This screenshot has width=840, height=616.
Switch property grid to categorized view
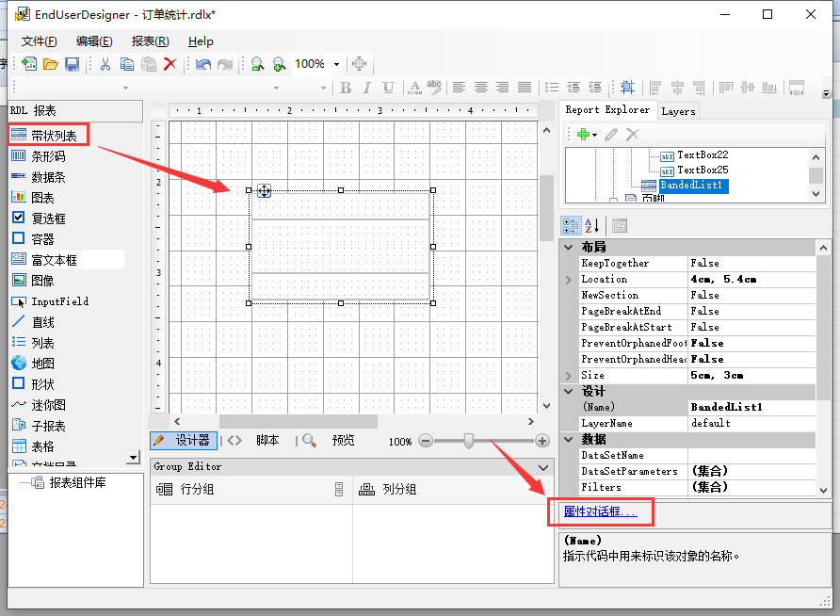(x=570, y=226)
